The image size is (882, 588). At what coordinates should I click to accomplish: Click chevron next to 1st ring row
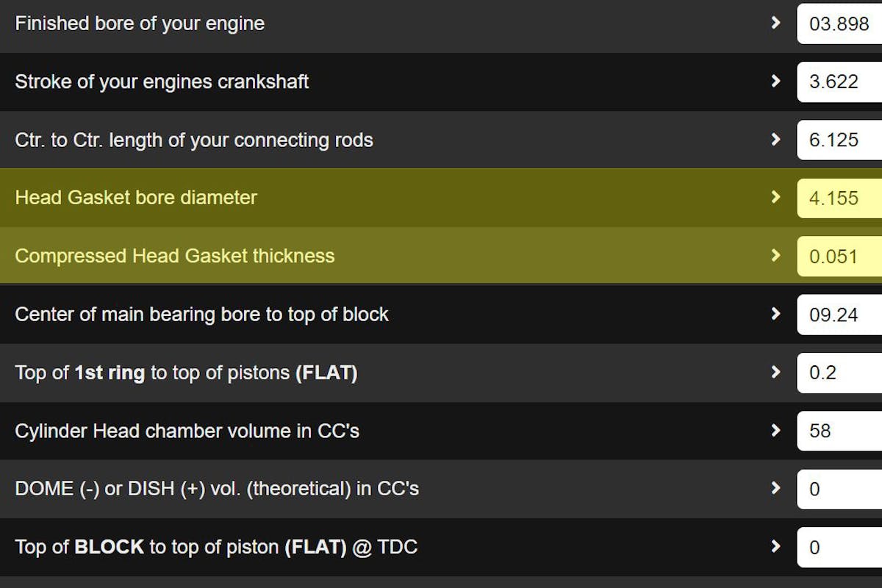(775, 372)
